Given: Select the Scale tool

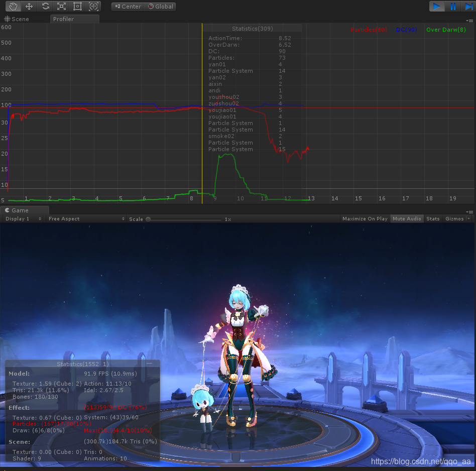Looking at the screenshot, I should [62, 7].
